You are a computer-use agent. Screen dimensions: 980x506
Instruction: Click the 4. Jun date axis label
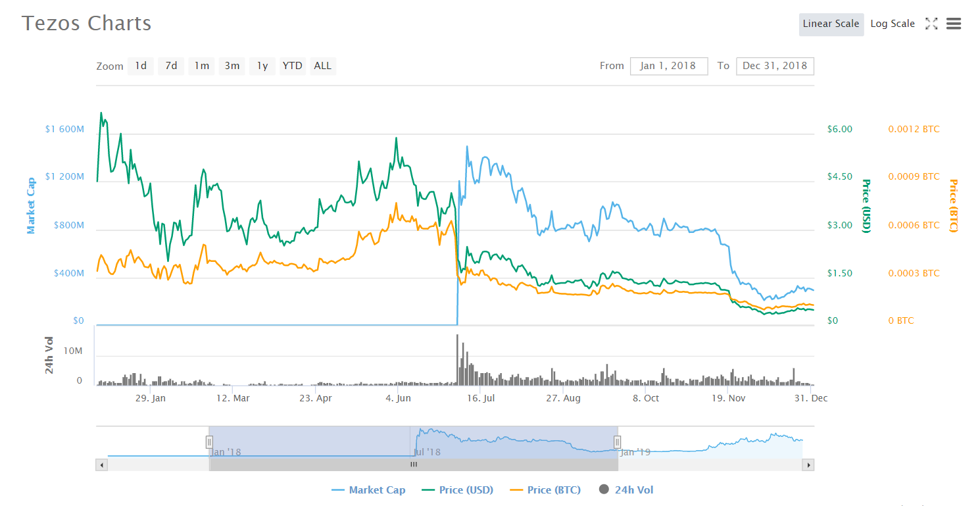(398, 398)
